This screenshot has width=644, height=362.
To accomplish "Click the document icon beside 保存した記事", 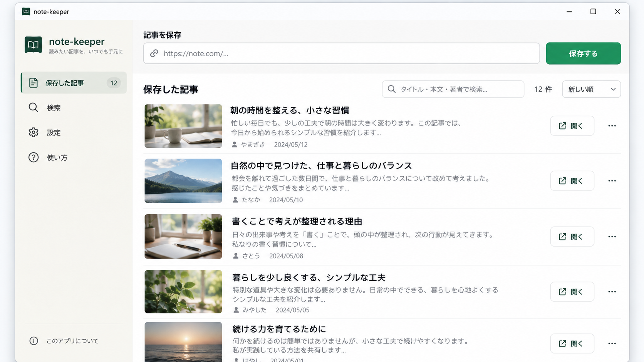I will click(34, 83).
